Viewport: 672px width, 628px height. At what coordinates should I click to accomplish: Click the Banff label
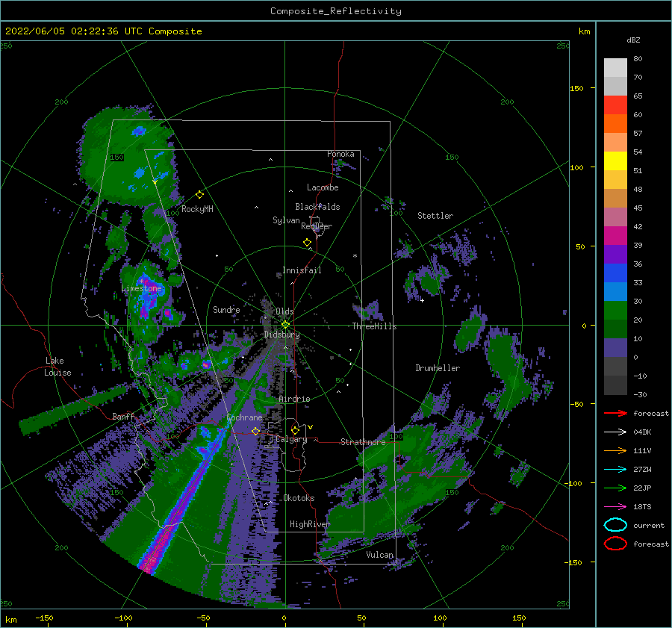[123, 416]
